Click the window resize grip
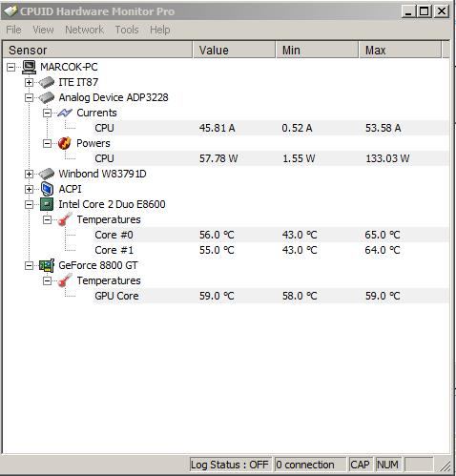The height and width of the screenshot is (476, 456). [446, 466]
